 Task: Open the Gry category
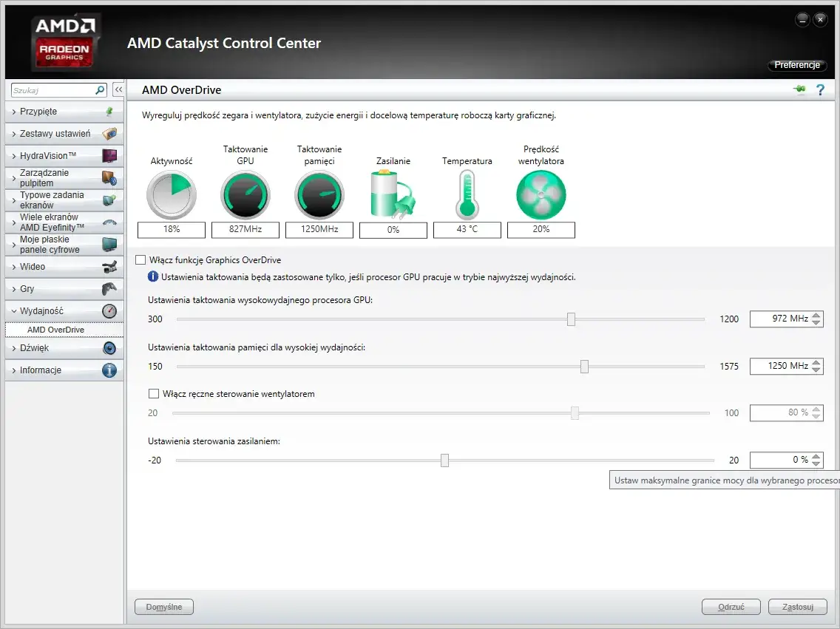coord(64,289)
